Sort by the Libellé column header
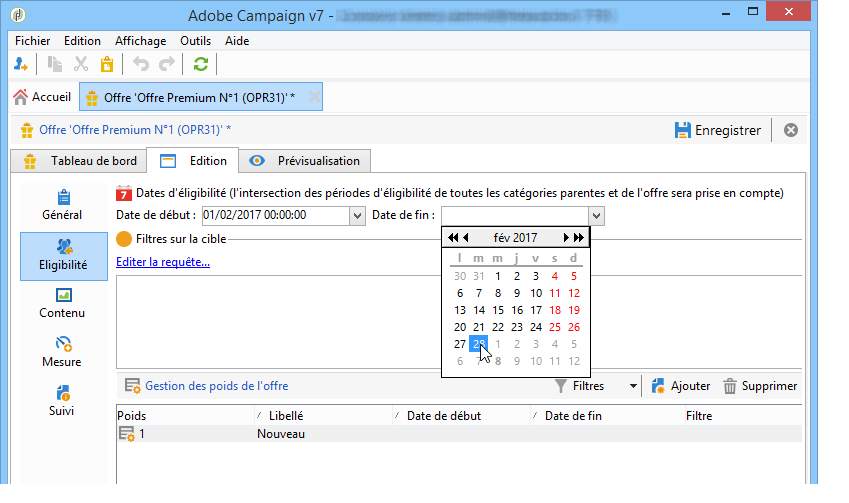 tap(324, 416)
